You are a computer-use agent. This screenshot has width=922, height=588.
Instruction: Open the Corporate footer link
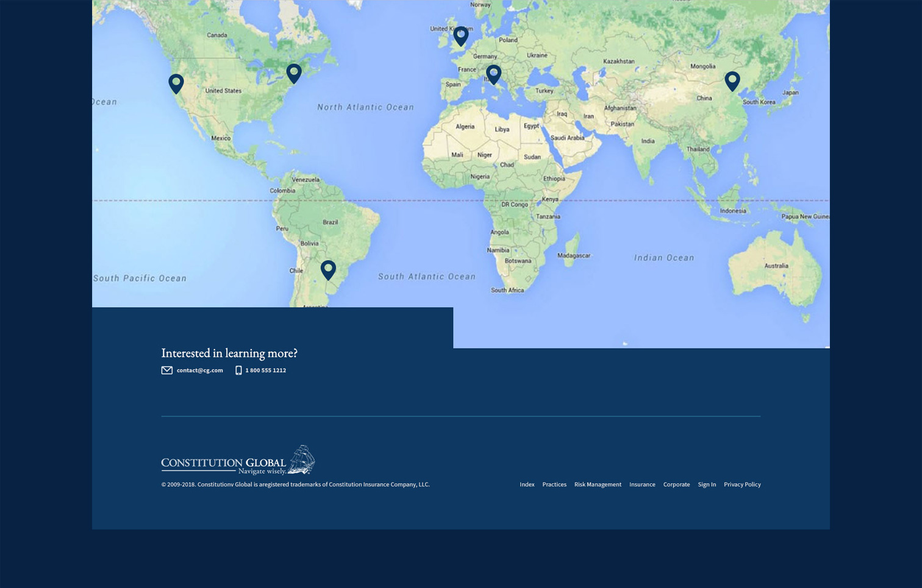[x=676, y=484]
